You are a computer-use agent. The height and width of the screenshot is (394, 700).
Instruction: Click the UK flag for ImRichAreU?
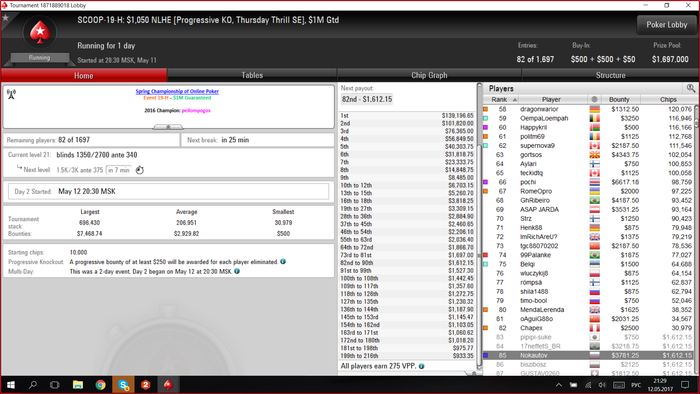pos(594,236)
